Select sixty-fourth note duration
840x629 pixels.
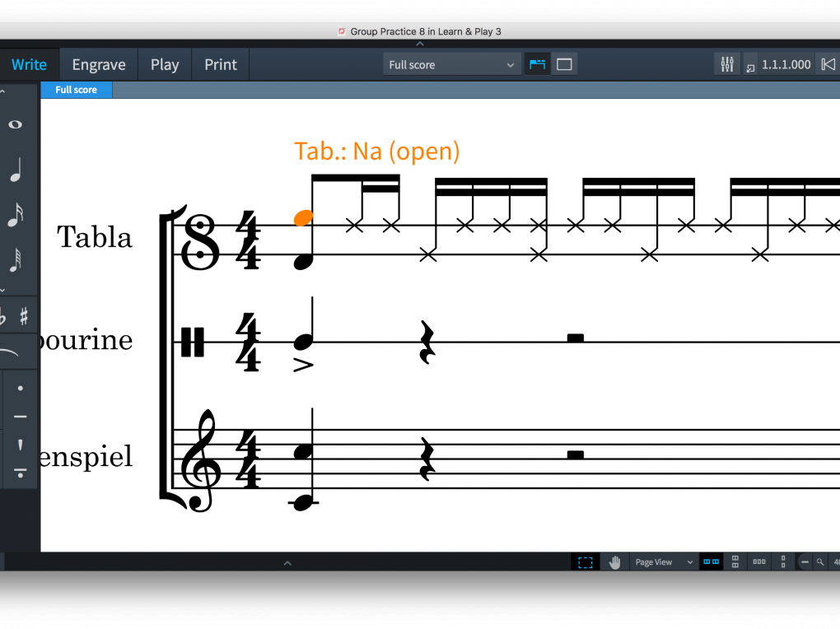[x=16, y=260]
